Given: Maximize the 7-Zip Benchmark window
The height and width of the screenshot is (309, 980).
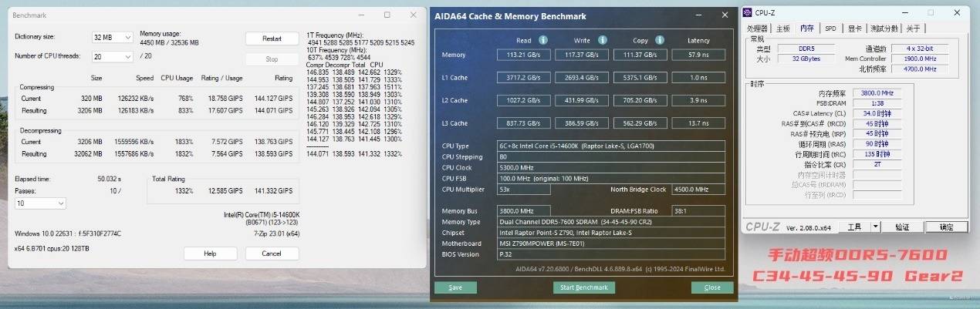Looking at the screenshot, I should [x=387, y=15].
